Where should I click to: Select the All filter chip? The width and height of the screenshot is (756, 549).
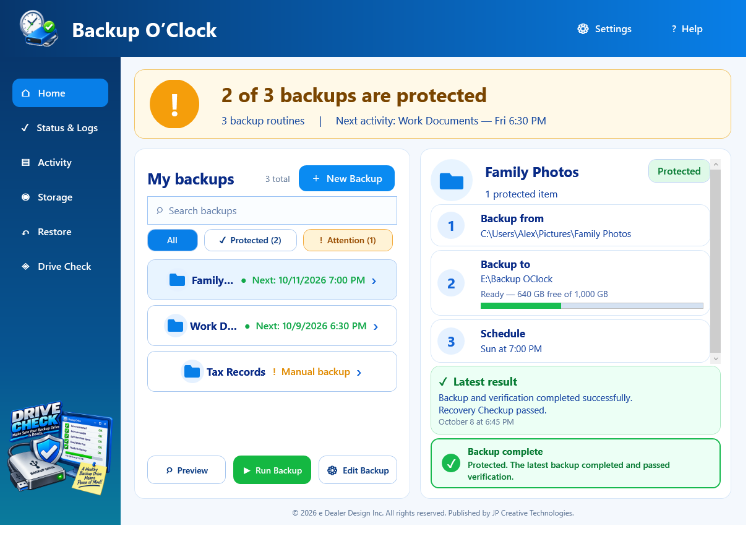(x=173, y=240)
